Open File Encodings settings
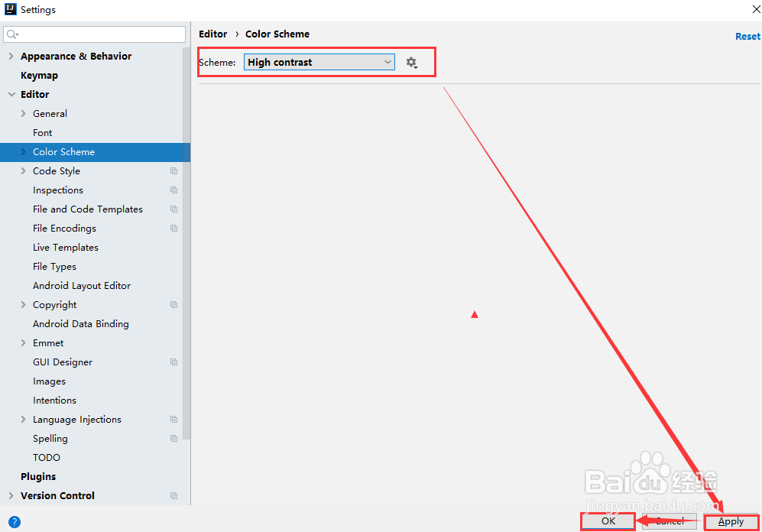This screenshot has height=532, width=762. [65, 229]
